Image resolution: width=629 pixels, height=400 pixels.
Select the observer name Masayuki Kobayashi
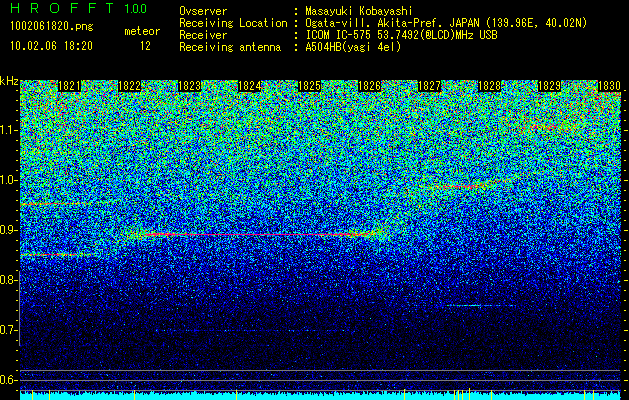359,11
